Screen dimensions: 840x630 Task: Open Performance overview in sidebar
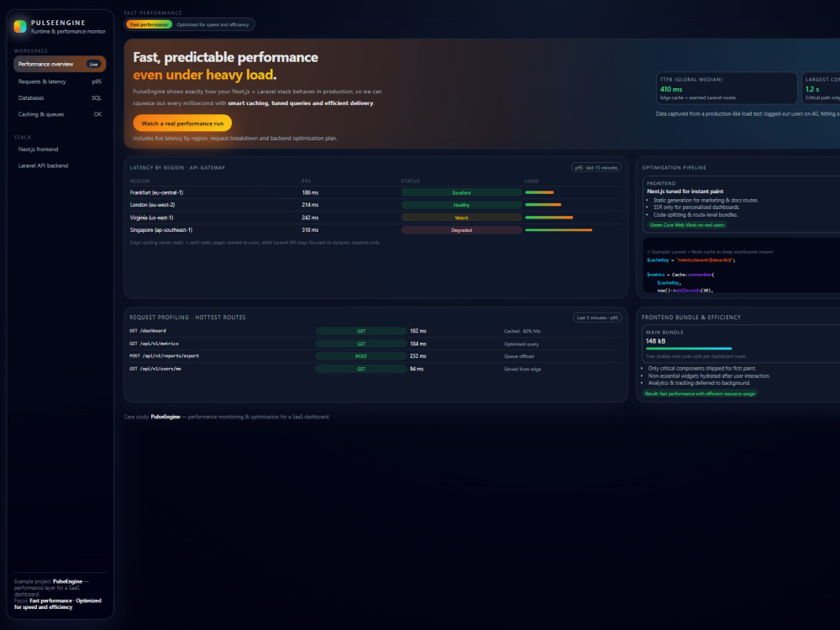[60, 64]
